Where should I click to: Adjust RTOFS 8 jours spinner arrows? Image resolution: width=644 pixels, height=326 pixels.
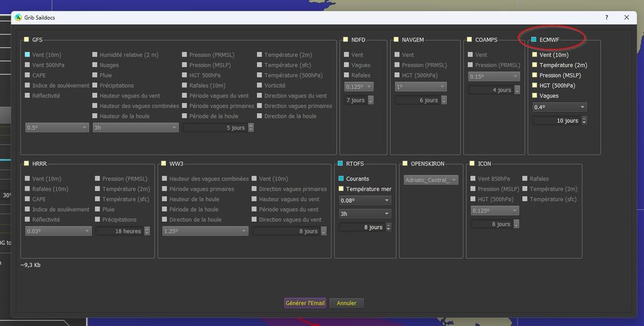[389, 227]
